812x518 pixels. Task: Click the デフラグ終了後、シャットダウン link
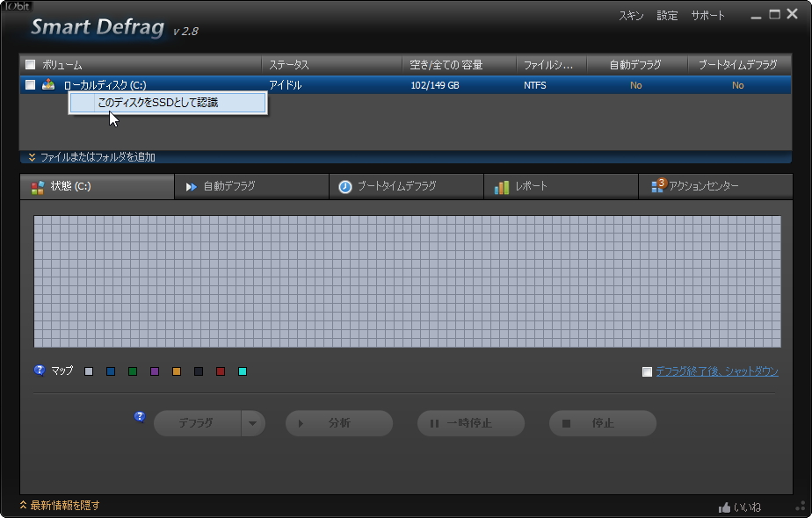click(x=717, y=371)
